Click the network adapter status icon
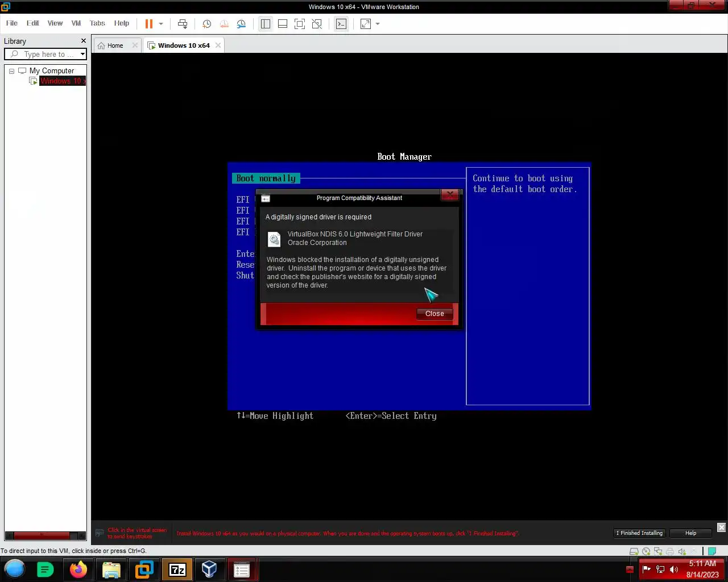Screen dimensions: 728x582 point(658,551)
